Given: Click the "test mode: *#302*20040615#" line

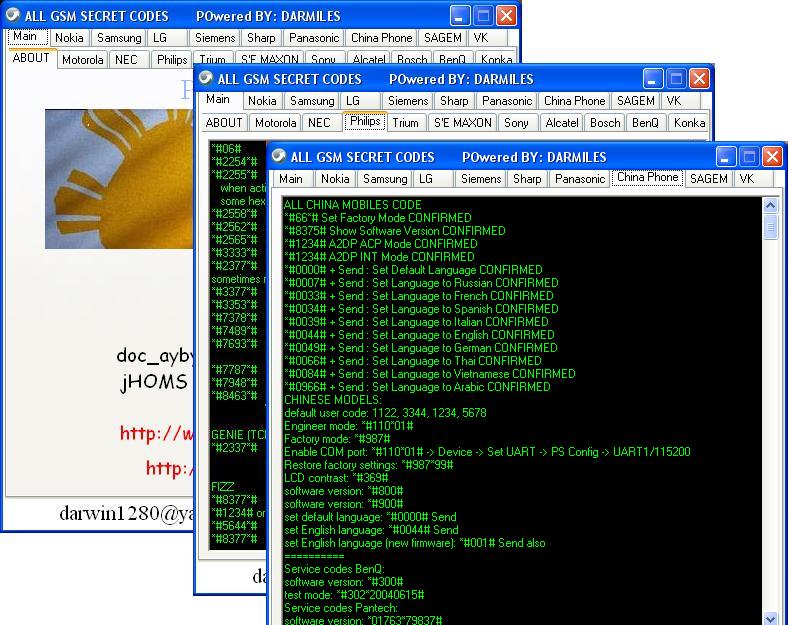Looking at the screenshot, I should point(354,595).
